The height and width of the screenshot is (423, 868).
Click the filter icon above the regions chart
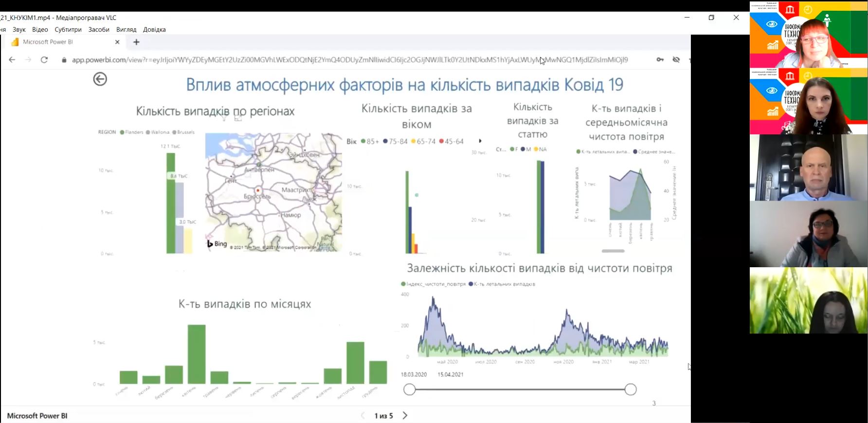pyautogui.click(x=224, y=117)
